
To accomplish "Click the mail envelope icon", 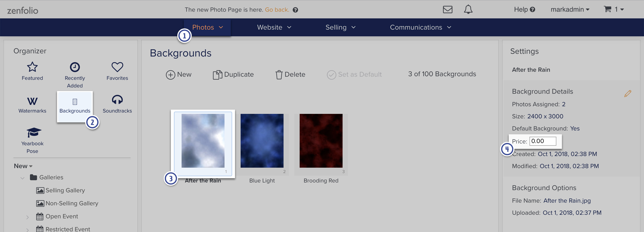I will coord(447,9).
